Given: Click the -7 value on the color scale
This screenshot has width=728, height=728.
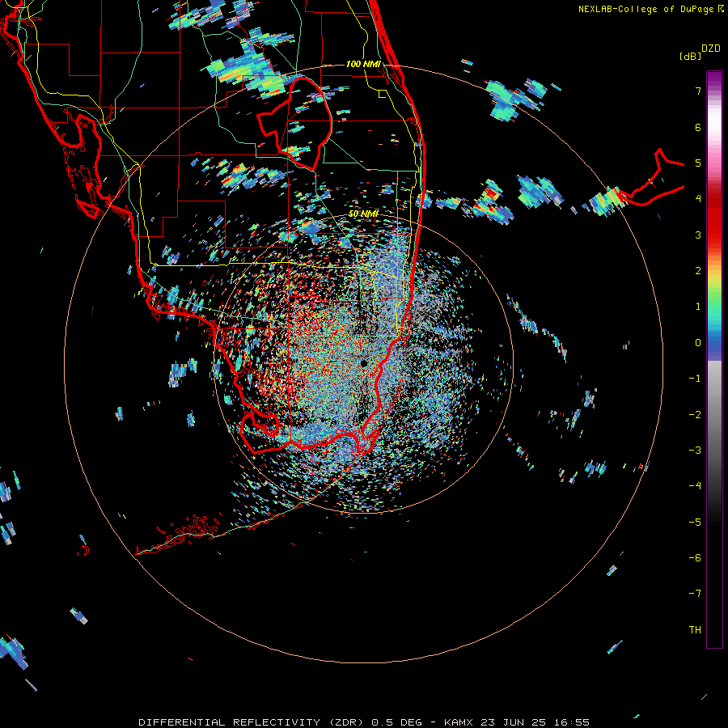Looking at the screenshot, I should click(x=695, y=594).
